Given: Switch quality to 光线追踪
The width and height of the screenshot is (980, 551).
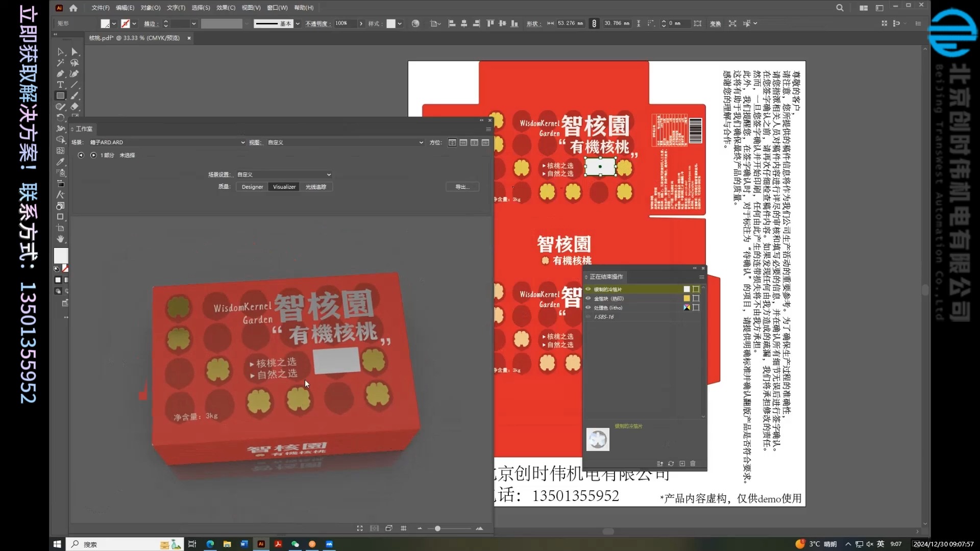Looking at the screenshot, I should point(315,187).
